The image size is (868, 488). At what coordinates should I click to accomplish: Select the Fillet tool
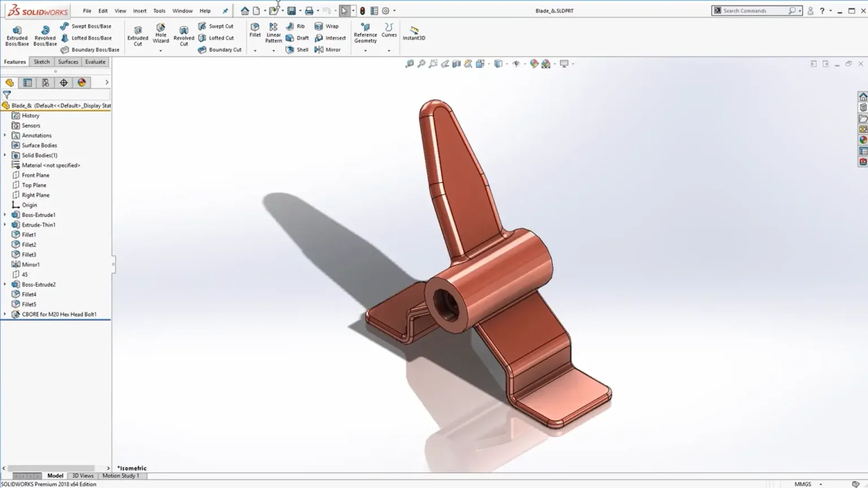click(255, 30)
